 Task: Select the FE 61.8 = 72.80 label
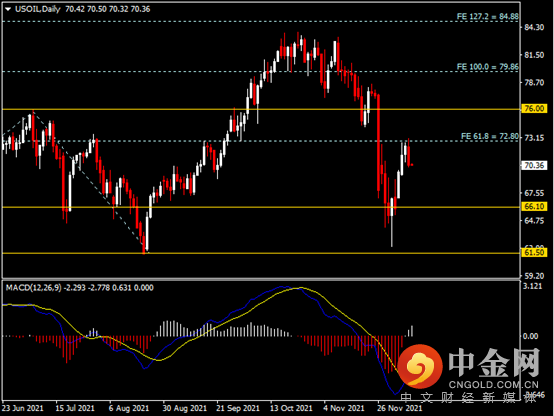click(x=490, y=136)
